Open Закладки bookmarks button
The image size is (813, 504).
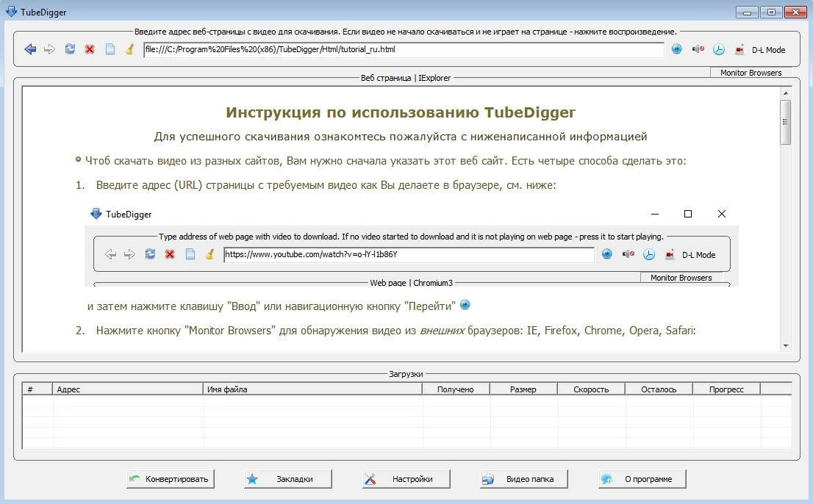[x=288, y=479]
